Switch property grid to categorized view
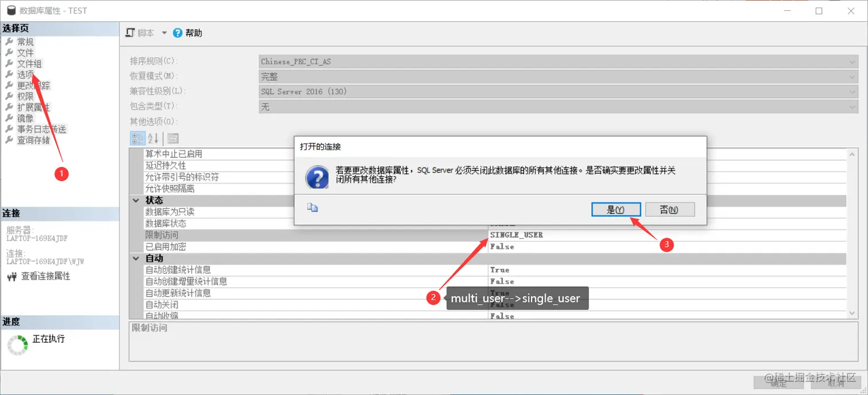 pyautogui.click(x=138, y=138)
